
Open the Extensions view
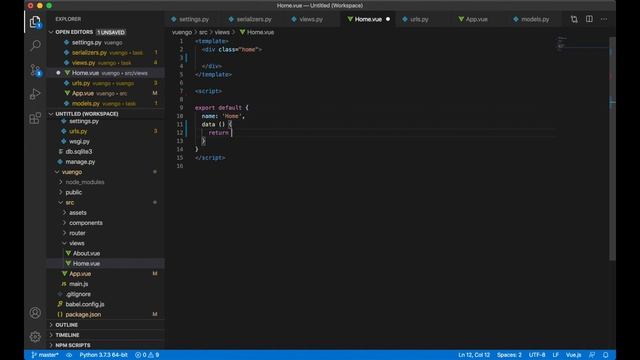coord(35,118)
